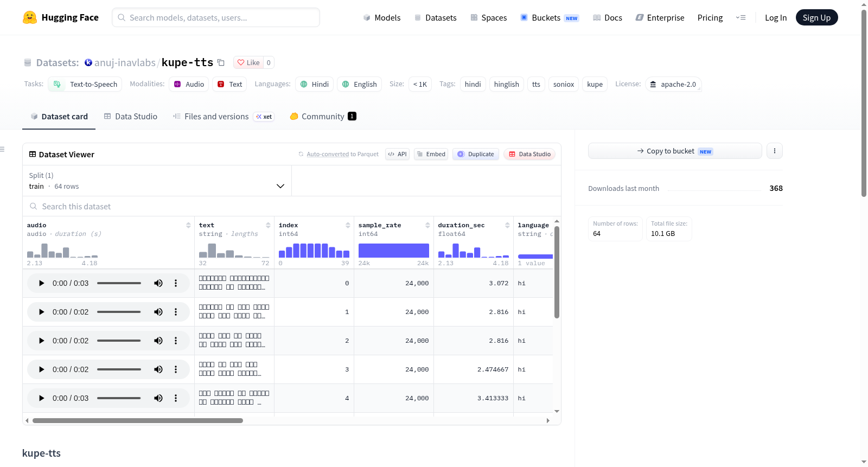Click the table vertical scrollbar

(557, 272)
